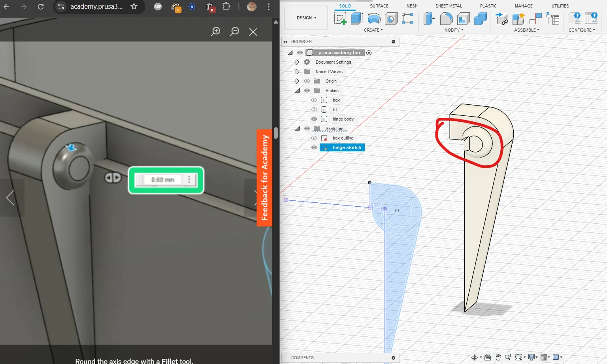Open the browser Extensions puzzle icon
607x364 pixels.
(x=226, y=6)
